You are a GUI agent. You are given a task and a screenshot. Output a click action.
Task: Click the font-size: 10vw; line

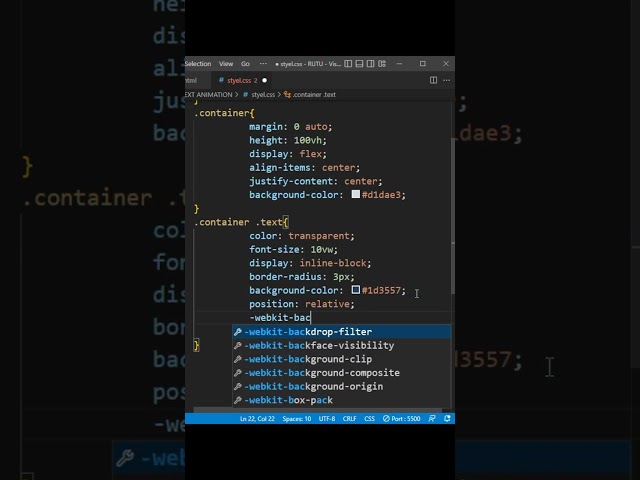pos(293,249)
